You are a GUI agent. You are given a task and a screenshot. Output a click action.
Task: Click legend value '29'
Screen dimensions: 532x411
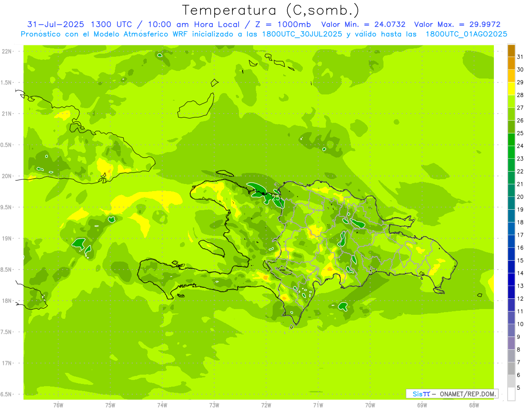tap(520, 82)
